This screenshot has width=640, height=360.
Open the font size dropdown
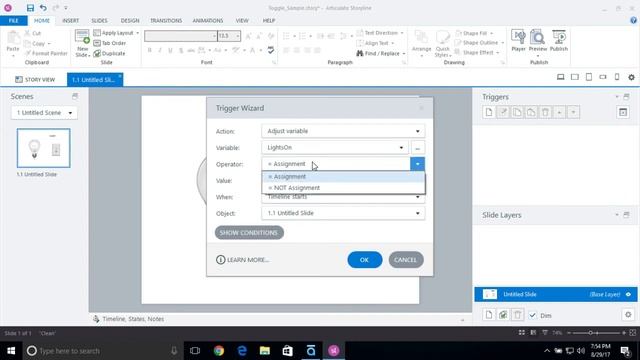tap(238, 36)
